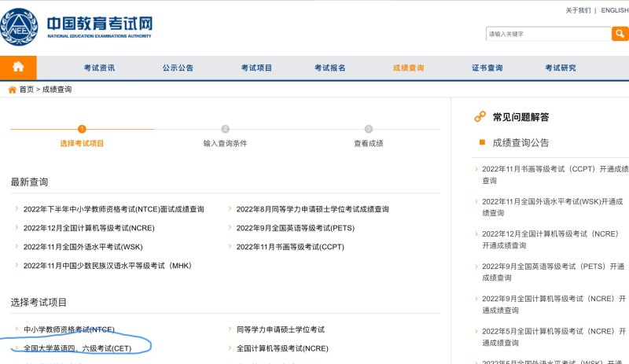
Task: Click inside the keyword search field
Action: pyautogui.click(x=548, y=34)
